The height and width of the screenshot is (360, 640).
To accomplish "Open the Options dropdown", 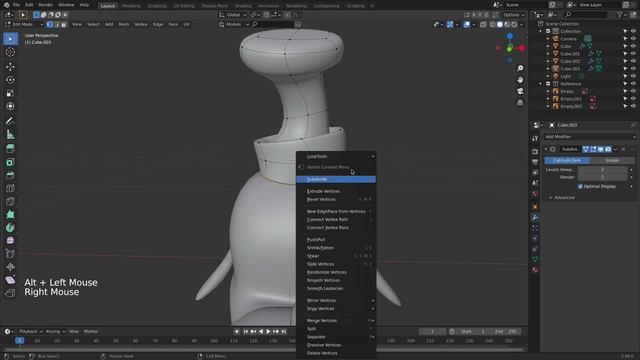I will tap(513, 15).
